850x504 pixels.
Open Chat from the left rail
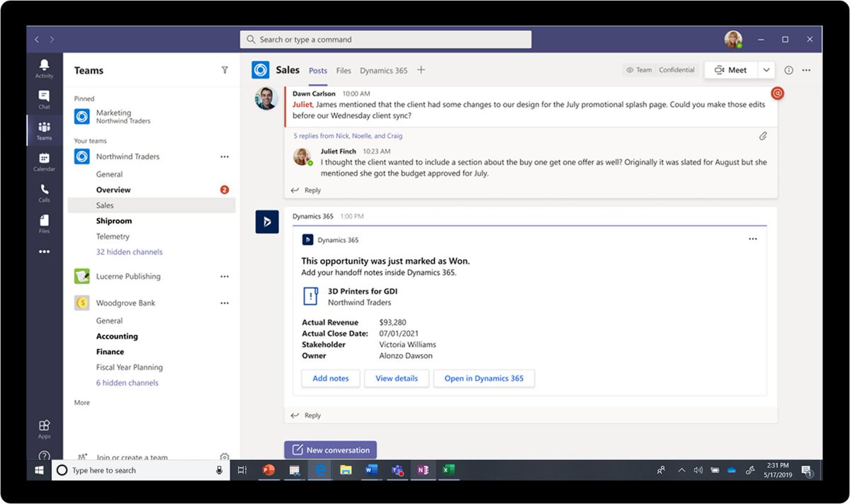tap(43, 99)
